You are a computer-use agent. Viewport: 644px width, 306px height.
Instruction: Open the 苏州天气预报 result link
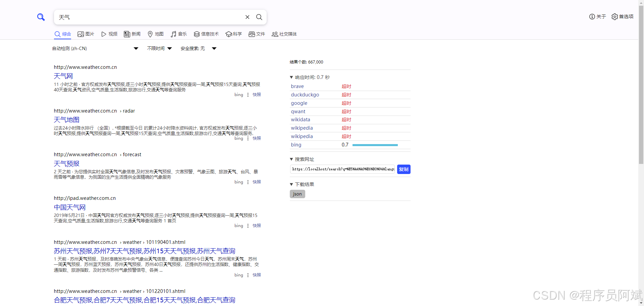[x=145, y=251]
